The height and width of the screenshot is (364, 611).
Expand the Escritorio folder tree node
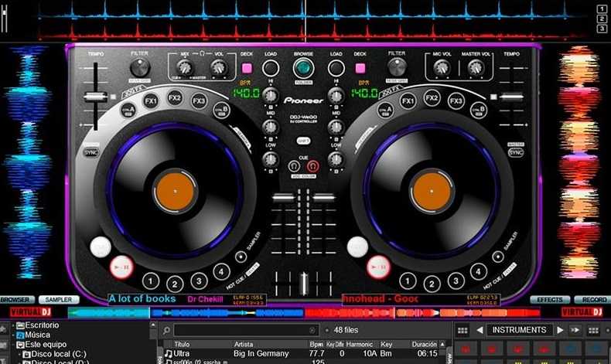point(13,325)
